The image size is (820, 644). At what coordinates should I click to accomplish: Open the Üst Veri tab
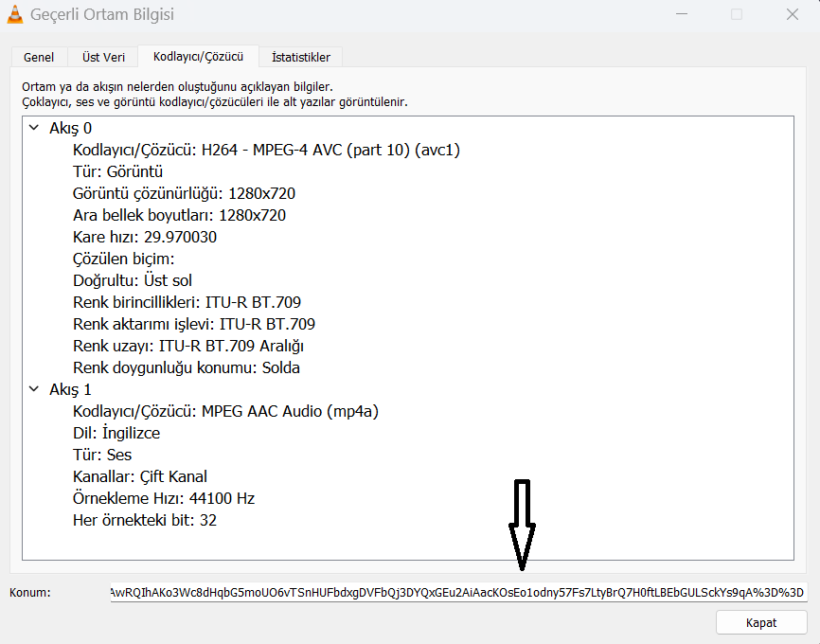(103, 57)
